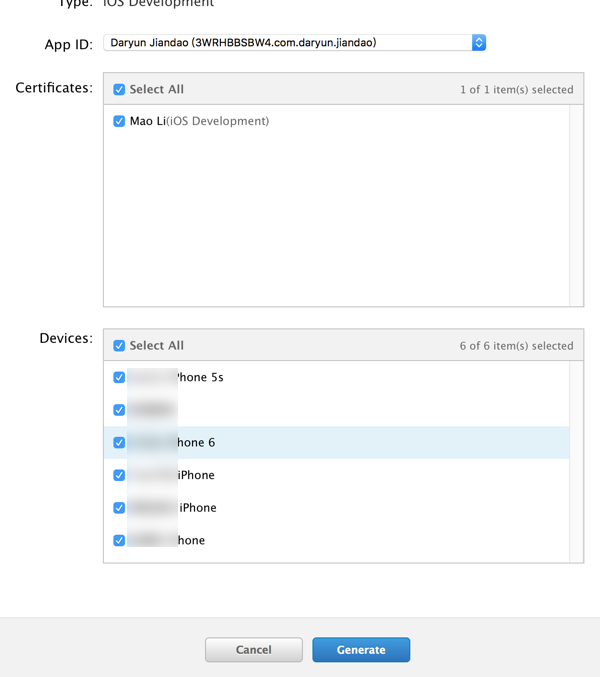This screenshot has height=677, width=600.
Task: Uncheck the Mao Li certificate checkbox
Action: 119,121
